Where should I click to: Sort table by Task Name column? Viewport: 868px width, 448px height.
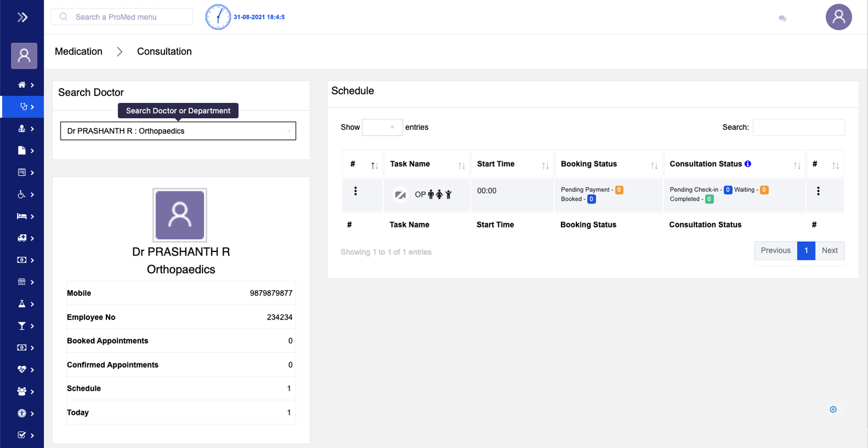[x=427, y=165]
